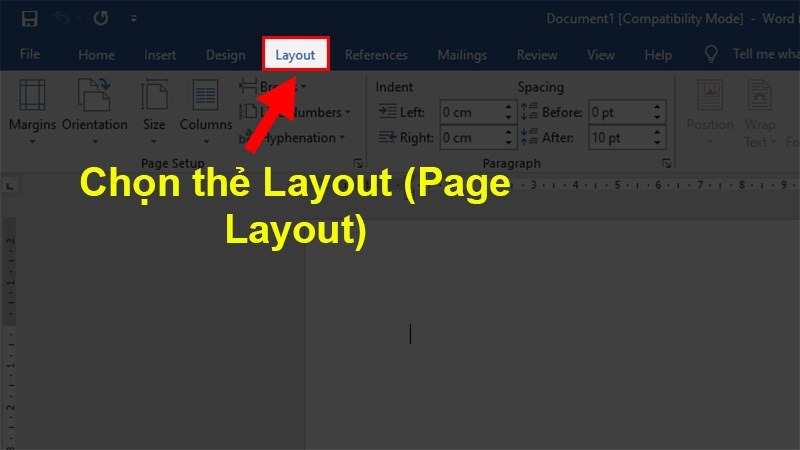Decrease the Spacing After value
800x450 pixels.
pos(657,143)
